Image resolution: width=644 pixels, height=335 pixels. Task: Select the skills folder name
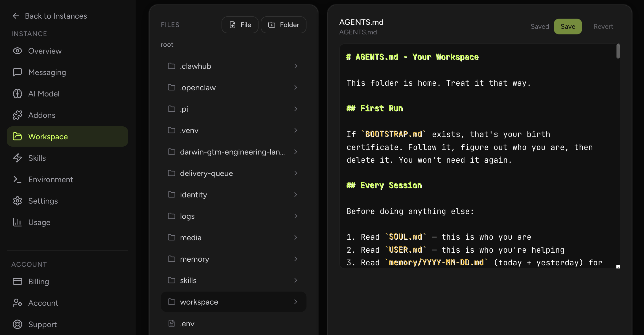188,281
